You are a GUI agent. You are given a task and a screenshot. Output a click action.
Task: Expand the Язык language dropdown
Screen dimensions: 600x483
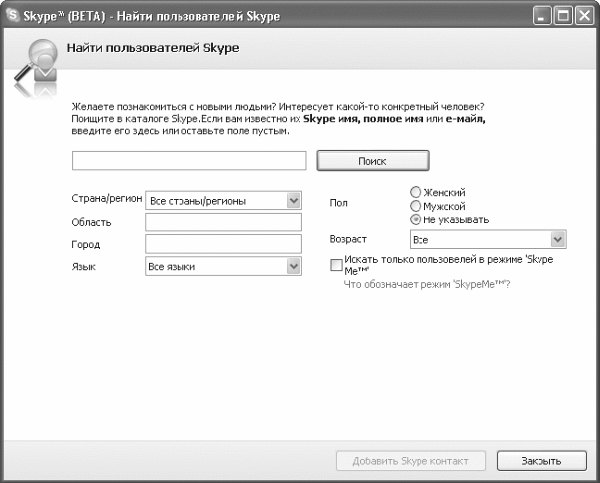click(293, 266)
